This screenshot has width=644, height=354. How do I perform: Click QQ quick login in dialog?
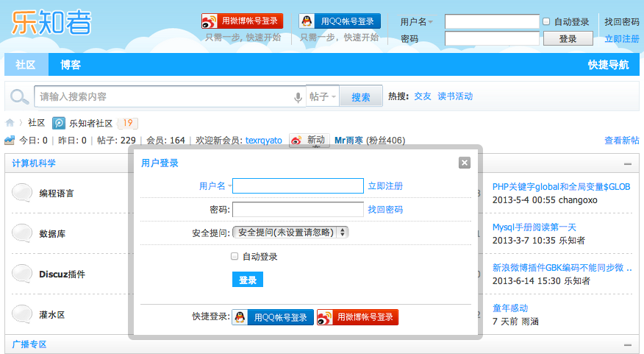[273, 317]
